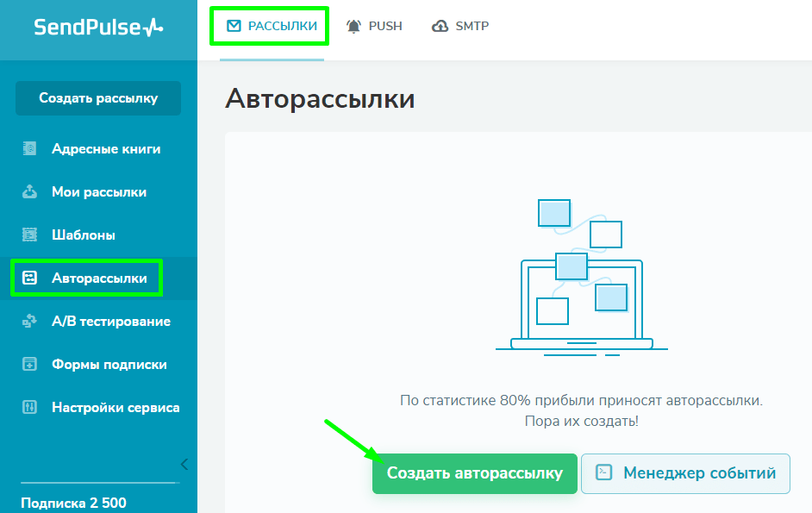This screenshot has width=812, height=513.
Task: Click the Авторассылки page heading
Action: point(320,98)
